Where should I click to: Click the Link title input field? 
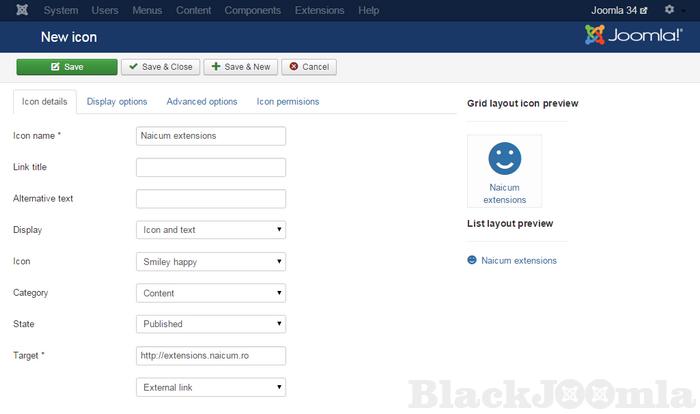tap(211, 167)
